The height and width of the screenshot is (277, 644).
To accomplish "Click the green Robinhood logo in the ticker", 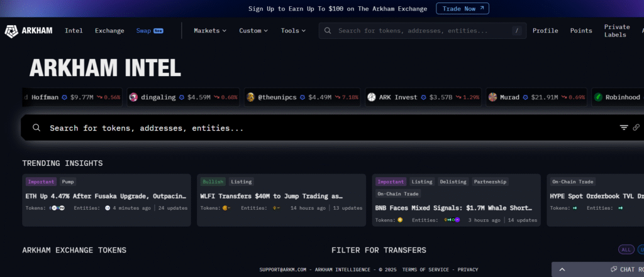I will 599,97.
